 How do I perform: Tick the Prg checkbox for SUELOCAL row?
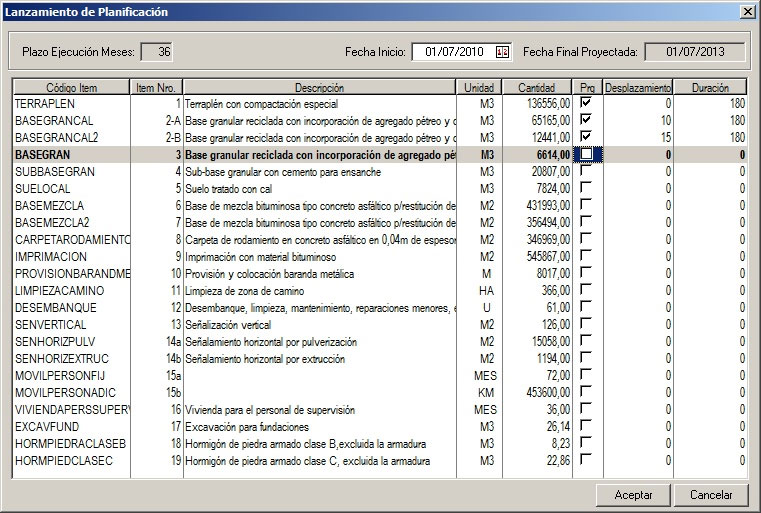click(x=586, y=188)
